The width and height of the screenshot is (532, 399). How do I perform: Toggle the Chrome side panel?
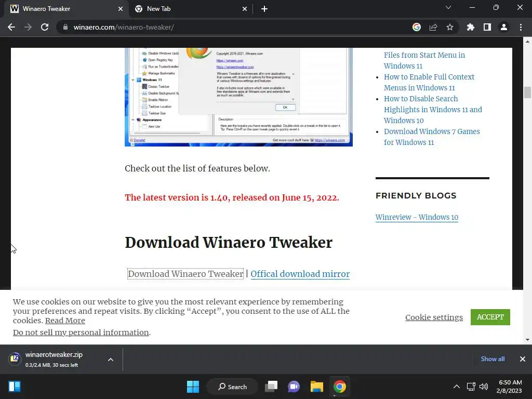click(x=487, y=27)
